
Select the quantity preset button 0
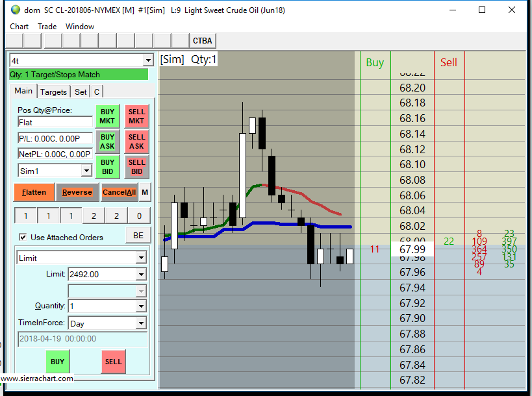(x=139, y=216)
